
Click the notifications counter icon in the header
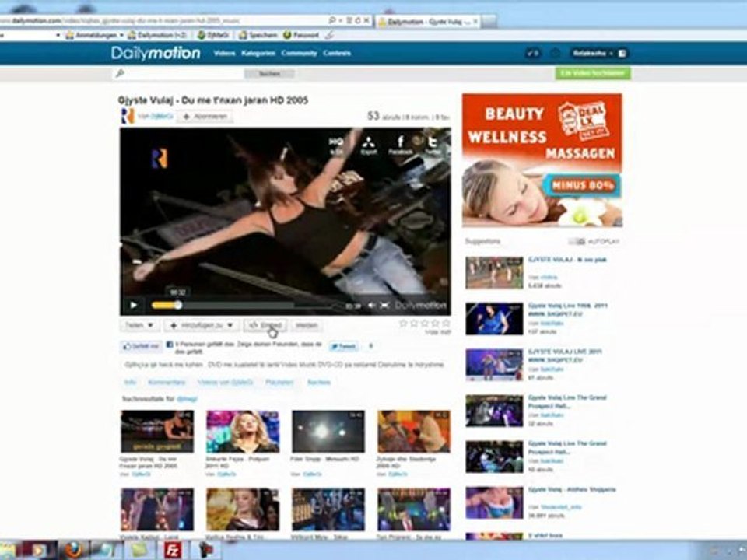(x=533, y=54)
